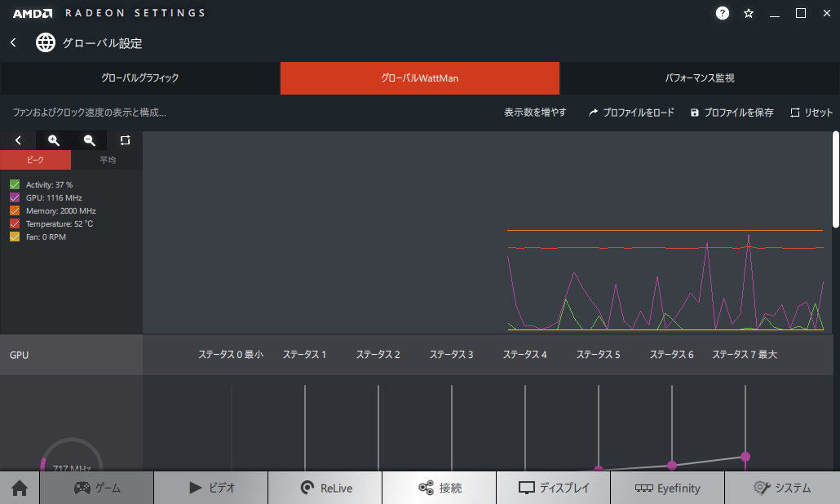Viewport: 840px width, 504px height.
Task: Toggle the Memory 2000 MHz checkbox
Action: click(x=15, y=211)
